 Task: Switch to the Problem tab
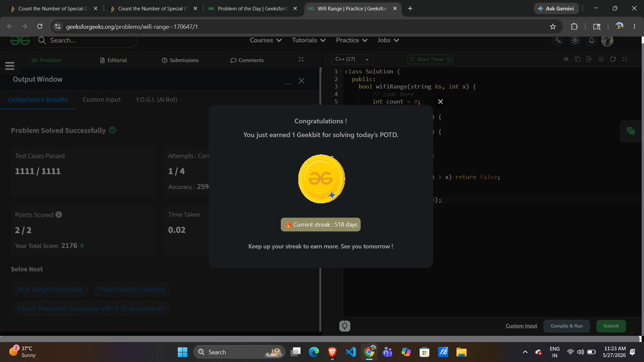tap(46, 60)
